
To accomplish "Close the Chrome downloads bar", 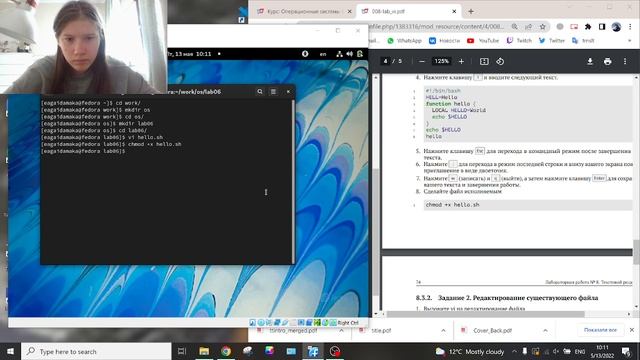I will (632, 330).
